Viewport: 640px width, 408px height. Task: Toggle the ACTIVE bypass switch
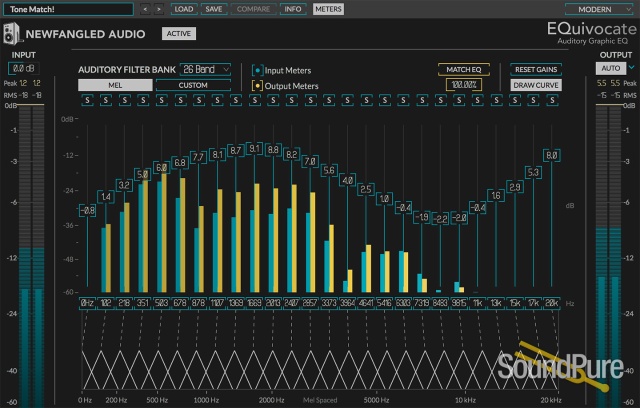click(x=179, y=33)
